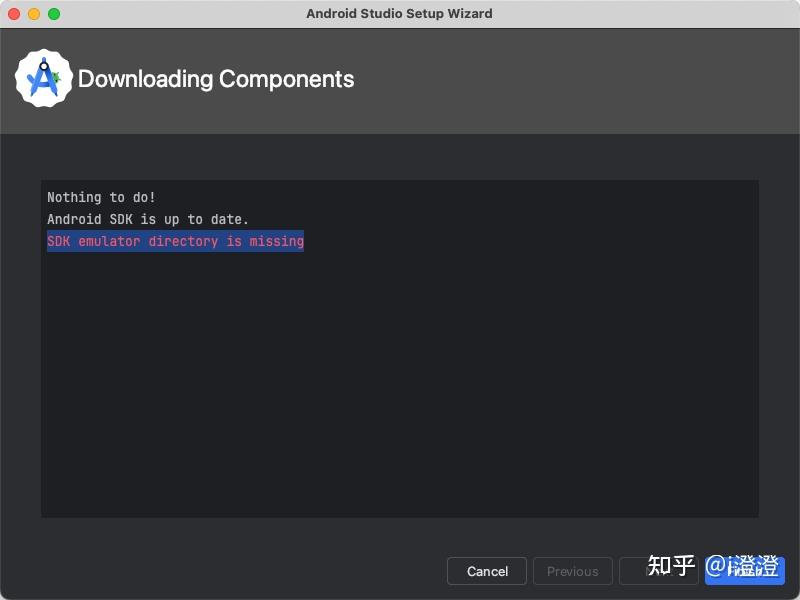Click the Downloading Components heading
The image size is (800, 600).
[x=217, y=79]
